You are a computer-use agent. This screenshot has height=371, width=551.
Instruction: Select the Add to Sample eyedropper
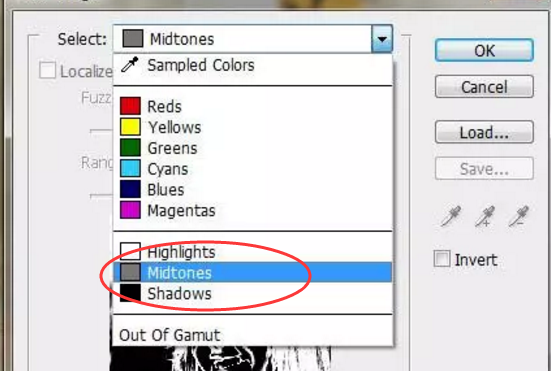coord(485,216)
